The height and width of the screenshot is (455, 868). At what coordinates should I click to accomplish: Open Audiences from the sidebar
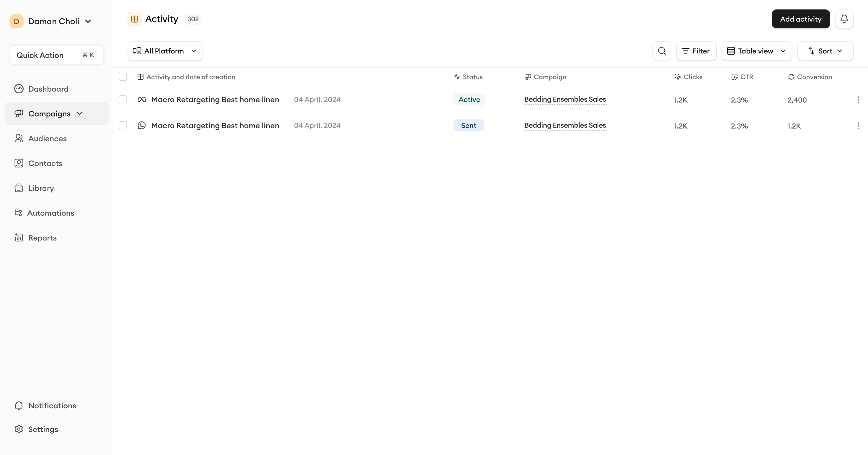[48, 138]
